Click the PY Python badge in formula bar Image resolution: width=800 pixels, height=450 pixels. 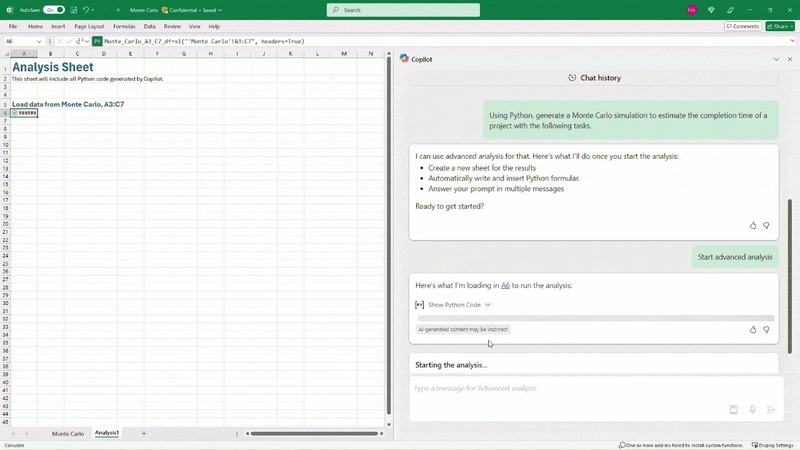[97, 41]
